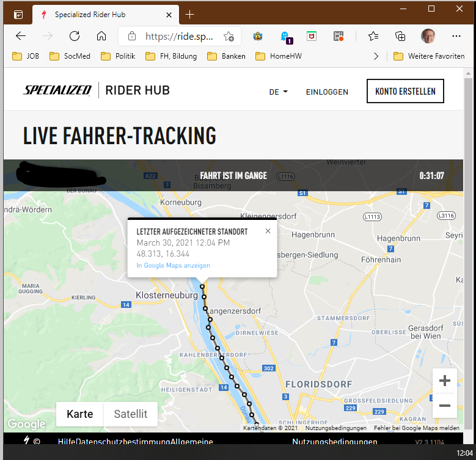Open the Politik bookmarks folder

click(x=118, y=56)
